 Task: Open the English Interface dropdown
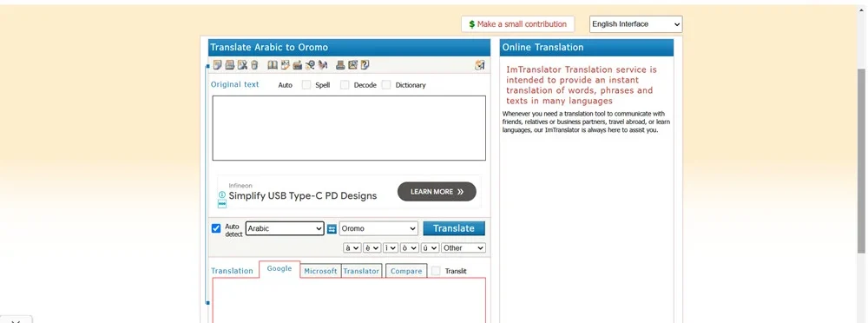coord(636,23)
